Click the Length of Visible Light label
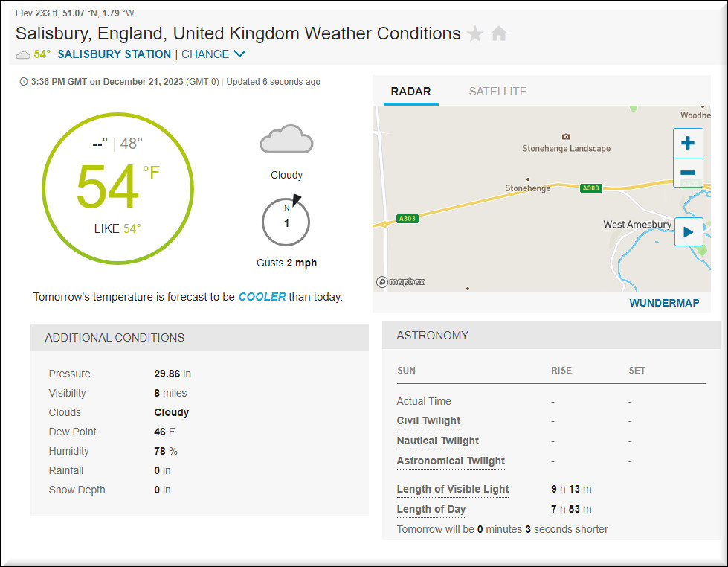 click(453, 490)
